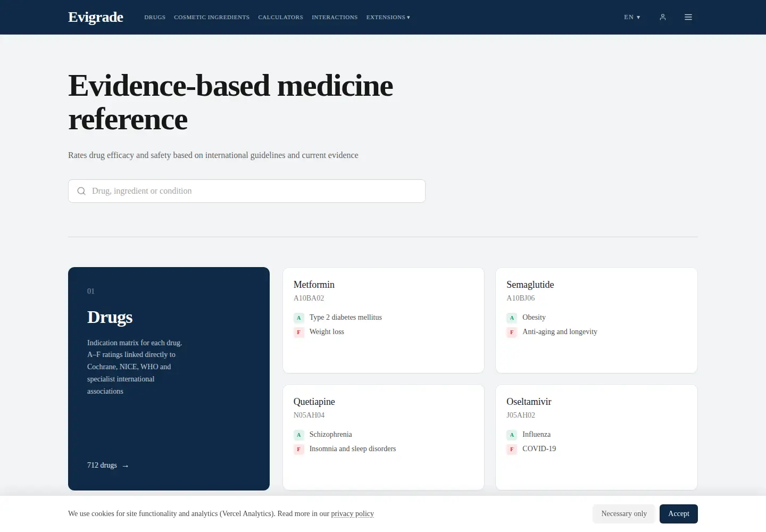
Task: Open the Drugs nav item
Action: 155,17
